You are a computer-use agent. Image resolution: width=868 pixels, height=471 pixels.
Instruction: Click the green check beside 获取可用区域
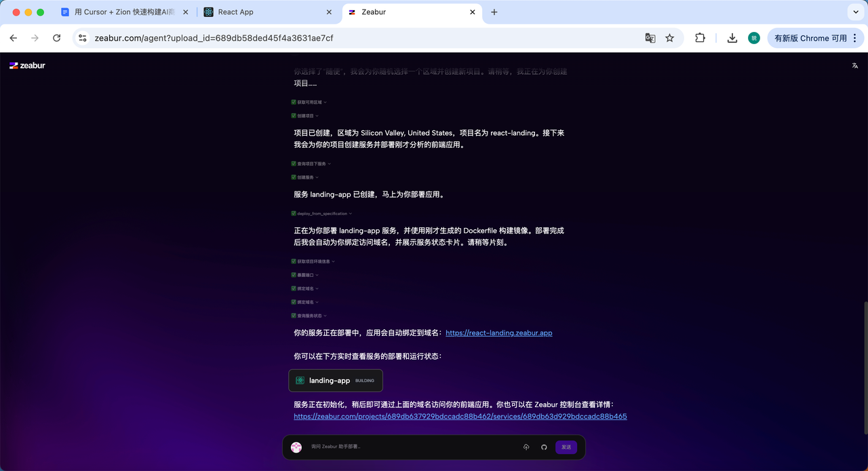[294, 102]
